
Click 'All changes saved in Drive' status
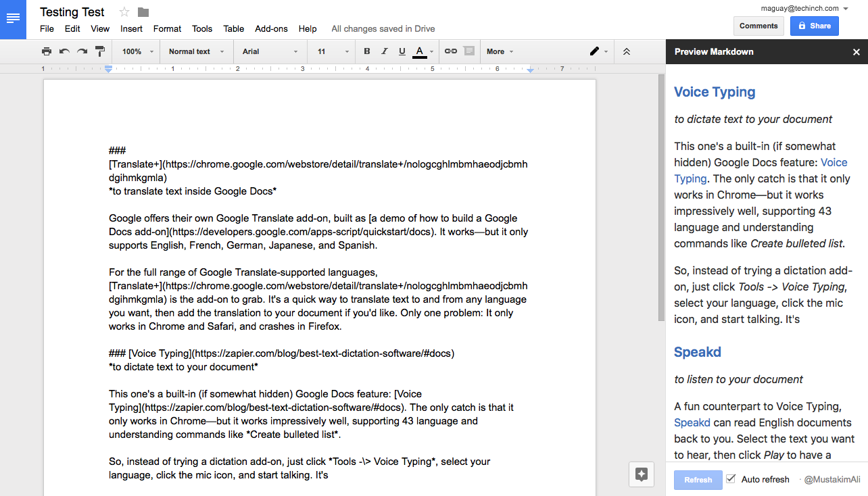click(383, 29)
